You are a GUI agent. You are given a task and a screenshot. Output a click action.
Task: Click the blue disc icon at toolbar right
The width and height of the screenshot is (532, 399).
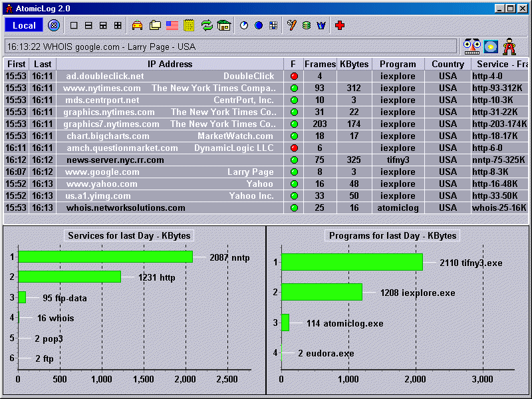tap(491, 47)
